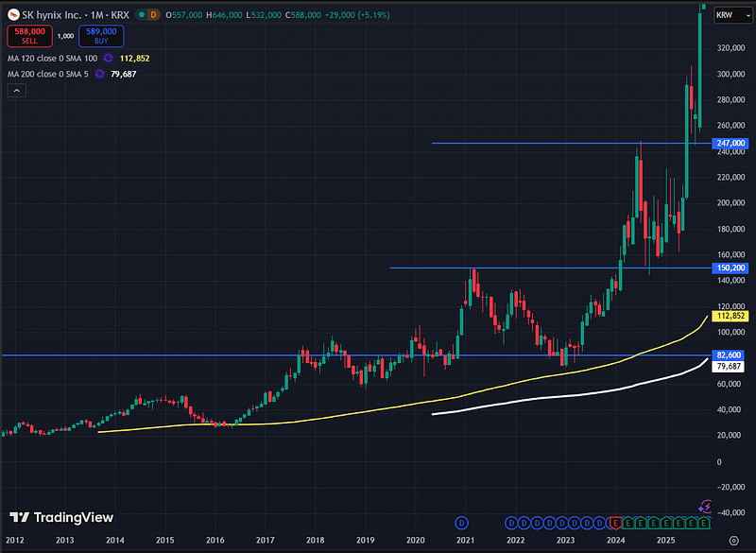Select the MA 200 close 0 SMA 5 legend
The image size is (756, 553).
point(48,74)
